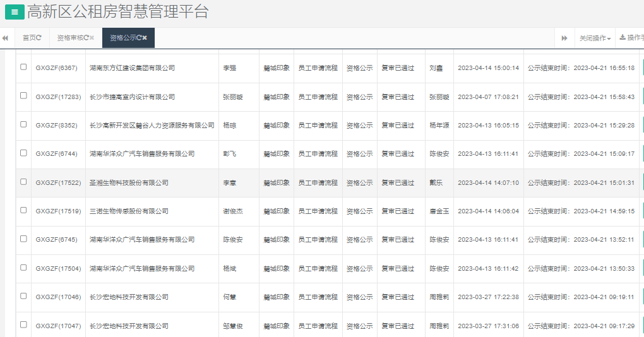Click applicant name 邹慧俊

[x=233, y=326]
